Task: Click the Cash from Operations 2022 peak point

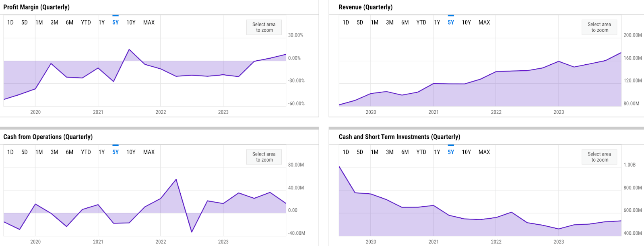Action: (176, 179)
